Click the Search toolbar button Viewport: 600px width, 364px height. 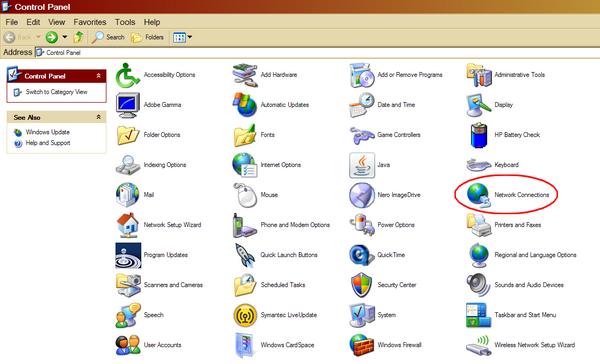click(108, 37)
